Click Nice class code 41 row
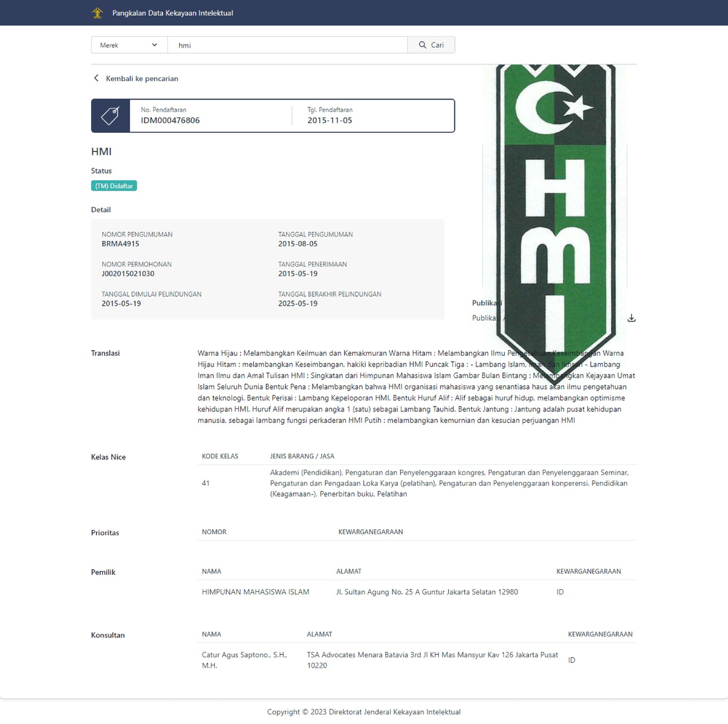The height and width of the screenshot is (724, 728). coord(206,483)
